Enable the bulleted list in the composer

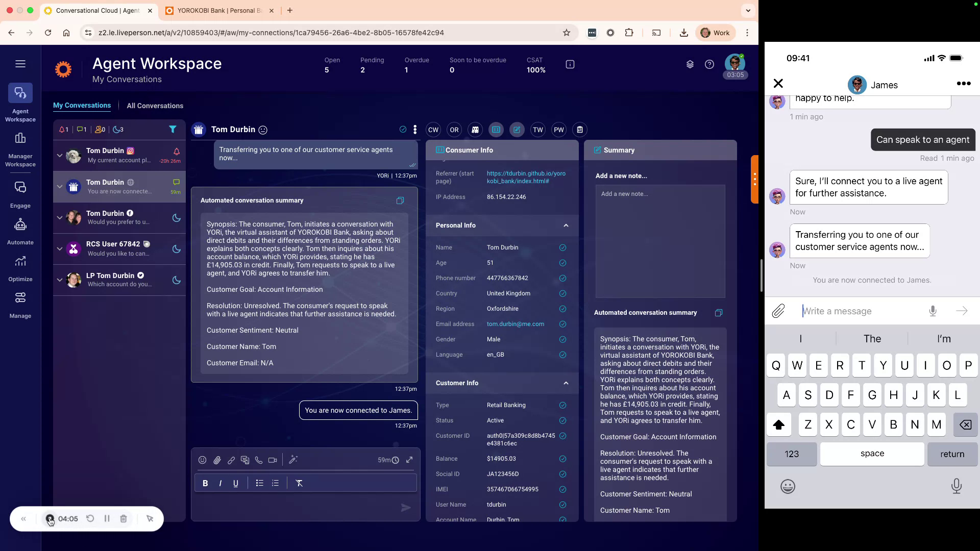pyautogui.click(x=259, y=483)
